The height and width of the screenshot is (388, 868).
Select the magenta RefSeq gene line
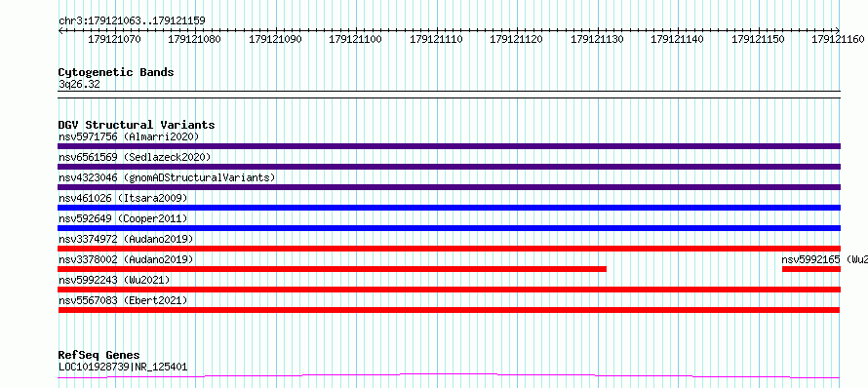[x=449, y=376]
